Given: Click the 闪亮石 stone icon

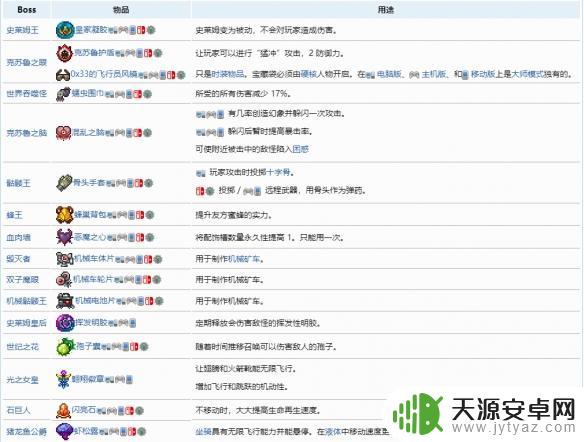Looking at the screenshot, I should [x=63, y=410].
